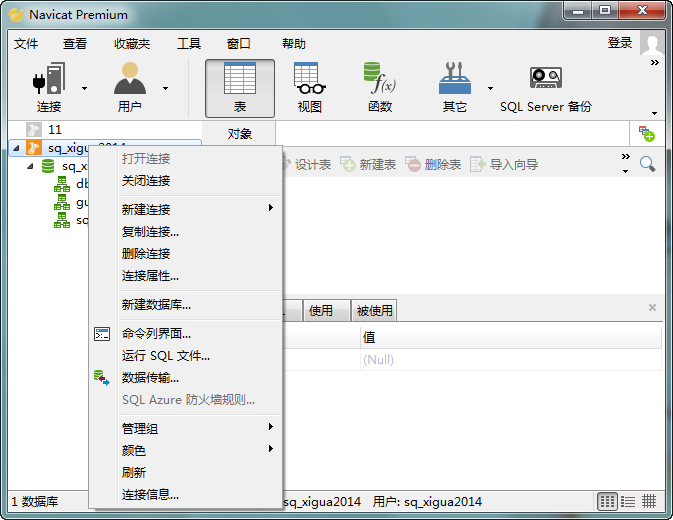
Task: Open the 帮助 menu
Action: [294, 43]
